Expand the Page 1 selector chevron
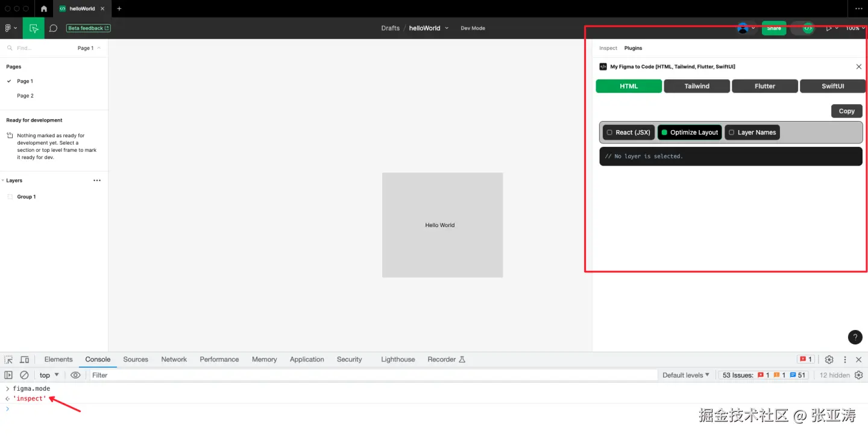The width and height of the screenshot is (868, 436). [99, 48]
